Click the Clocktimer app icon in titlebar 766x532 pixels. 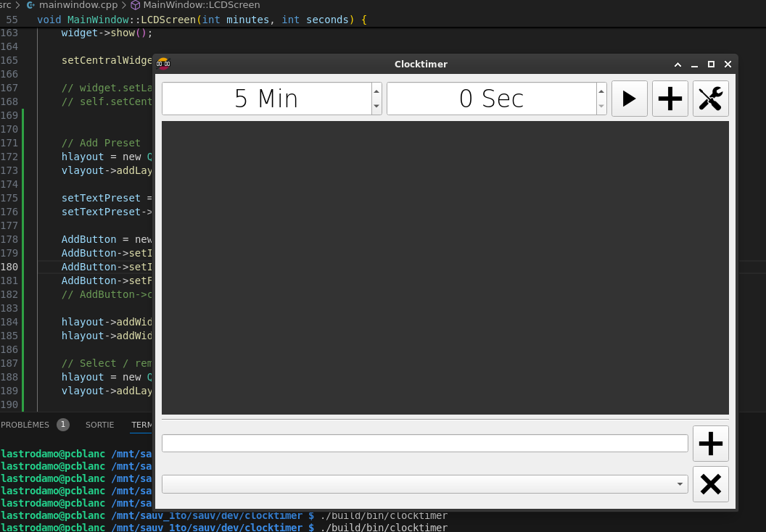(163, 64)
